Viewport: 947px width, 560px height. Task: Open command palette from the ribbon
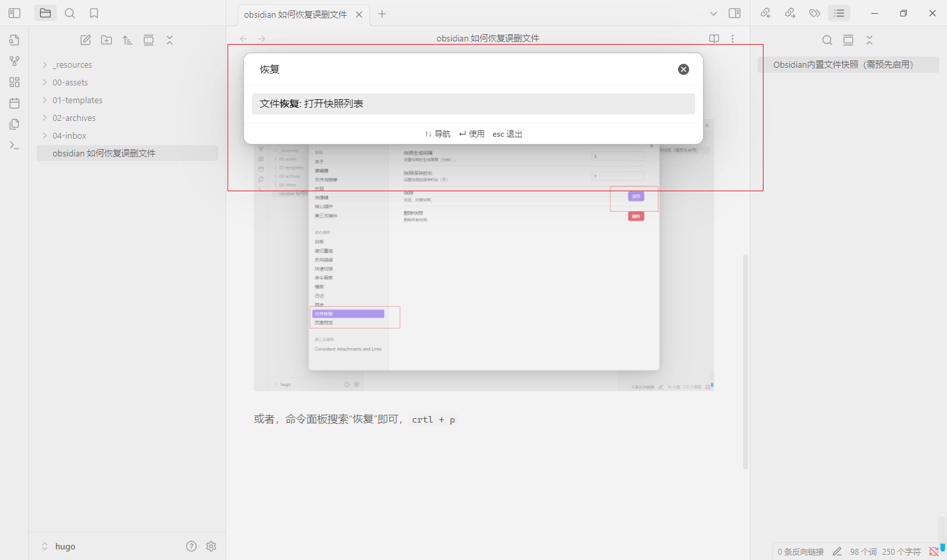pos(14,145)
